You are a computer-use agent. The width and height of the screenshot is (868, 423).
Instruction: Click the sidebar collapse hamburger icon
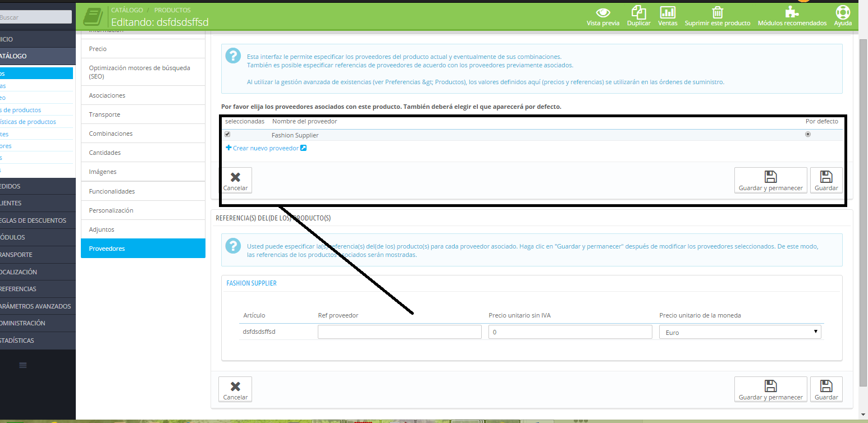pyautogui.click(x=23, y=365)
